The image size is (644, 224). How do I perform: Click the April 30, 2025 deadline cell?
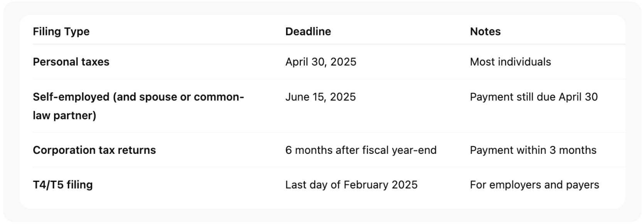coord(320,62)
